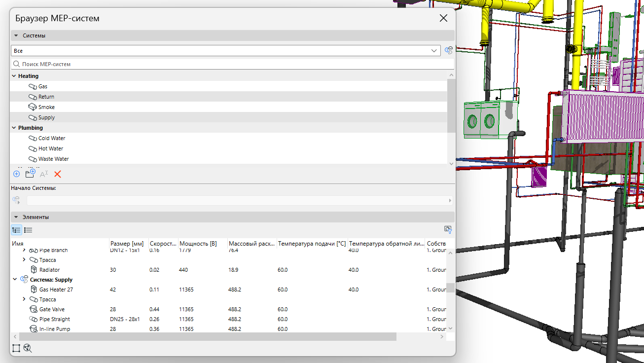Click the 0.36 velocity value for In-line Pump
The image size is (644, 363).
pos(154,329)
